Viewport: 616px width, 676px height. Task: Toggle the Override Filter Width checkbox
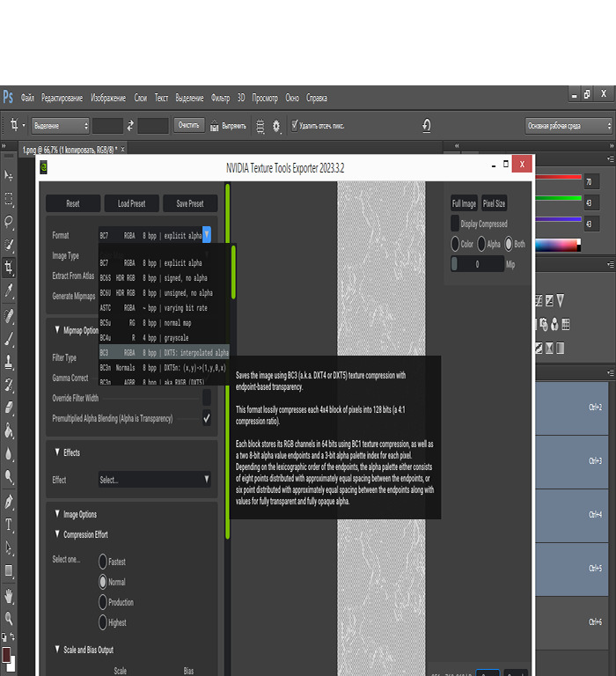tap(207, 398)
